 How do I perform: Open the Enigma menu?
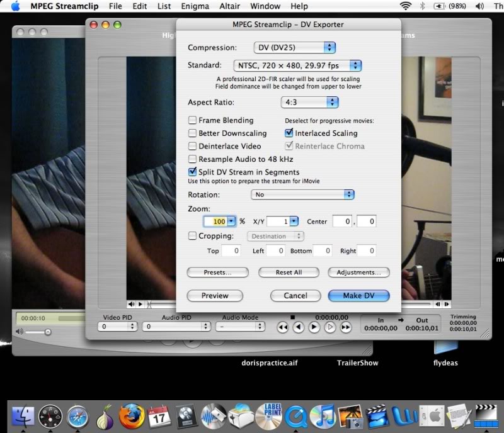(195, 6)
